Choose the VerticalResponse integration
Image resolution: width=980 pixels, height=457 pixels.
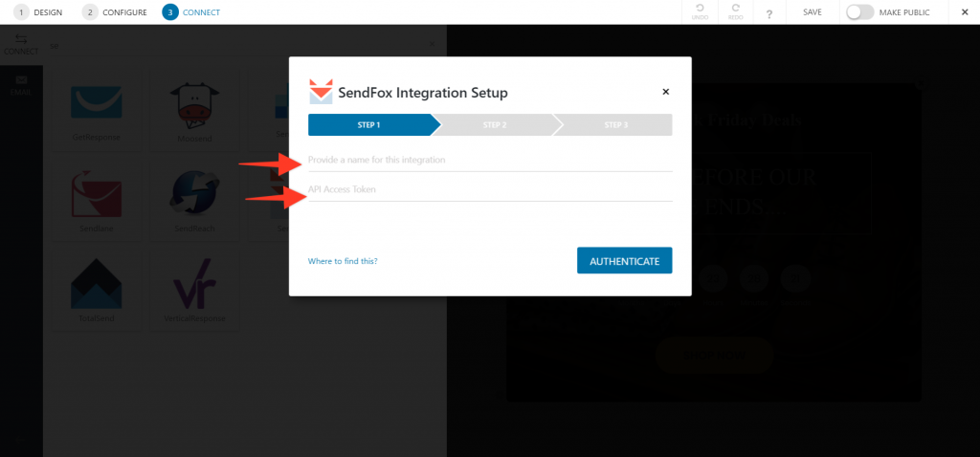pos(194,290)
